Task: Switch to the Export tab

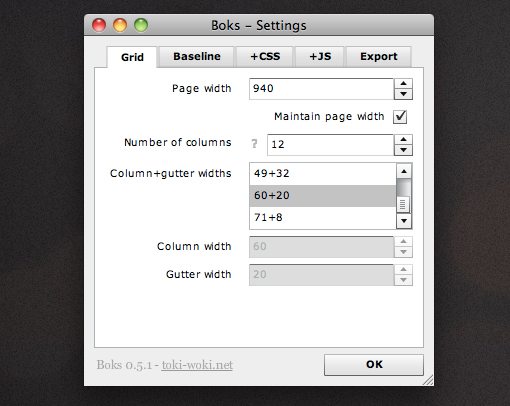Action: click(379, 57)
